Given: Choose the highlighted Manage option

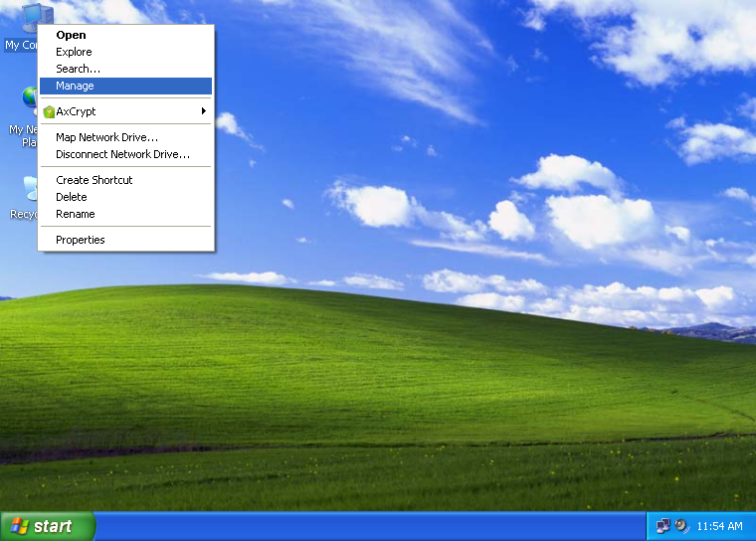Looking at the screenshot, I should click(x=75, y=86).
